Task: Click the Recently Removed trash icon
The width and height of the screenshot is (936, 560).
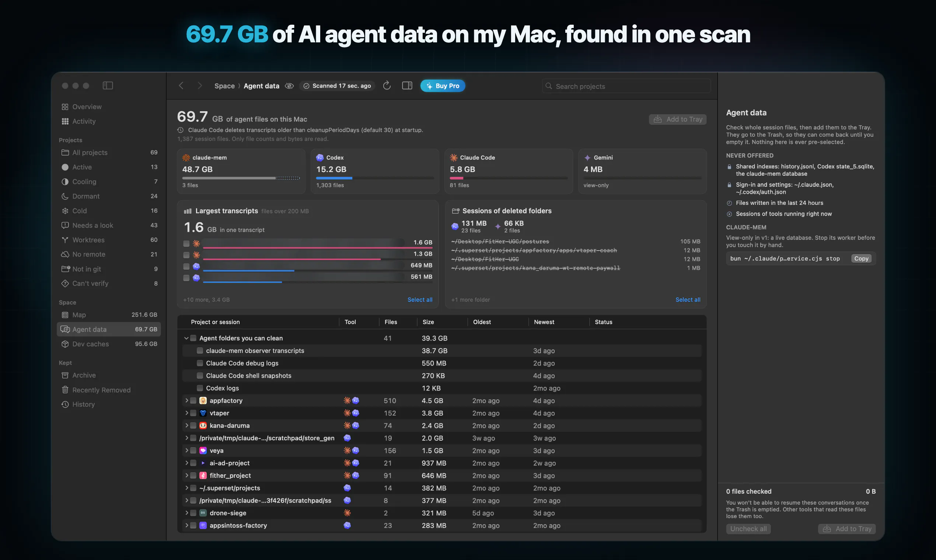Action: (x=65, y=390)
